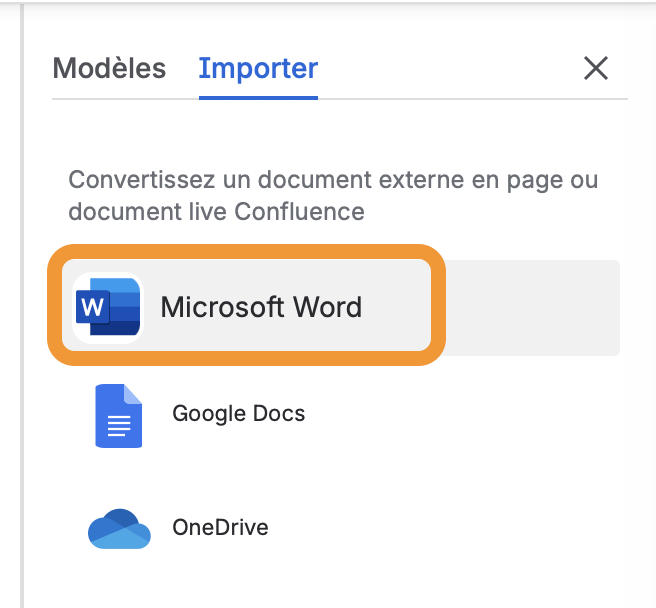
Task: Click the OneDrive cloud icon
Action: click(x=119, y=528)
